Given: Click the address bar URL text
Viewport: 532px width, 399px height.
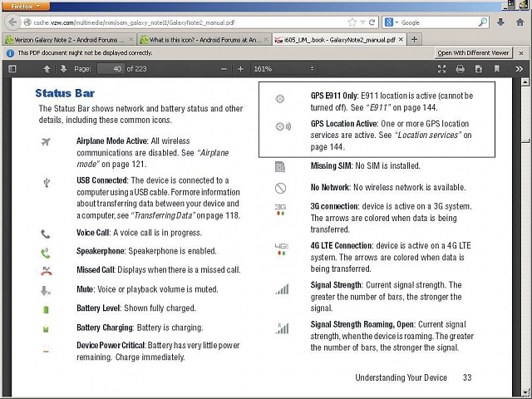Looking at the screenshot, I should pos(134,22).
